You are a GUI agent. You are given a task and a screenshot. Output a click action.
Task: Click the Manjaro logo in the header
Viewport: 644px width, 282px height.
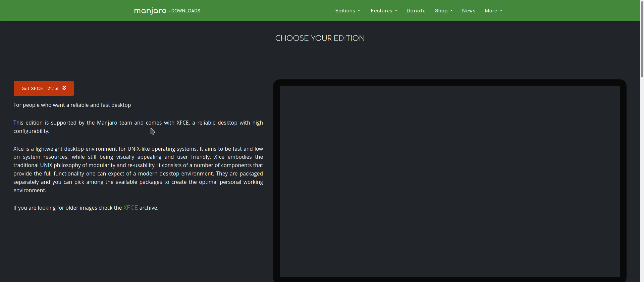click(x=150, y=11)
